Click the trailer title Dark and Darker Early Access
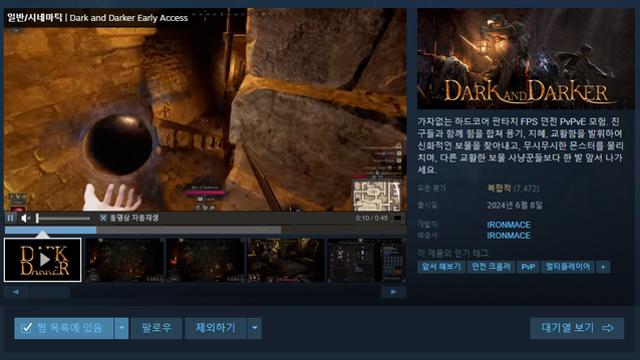 point(129,18)
